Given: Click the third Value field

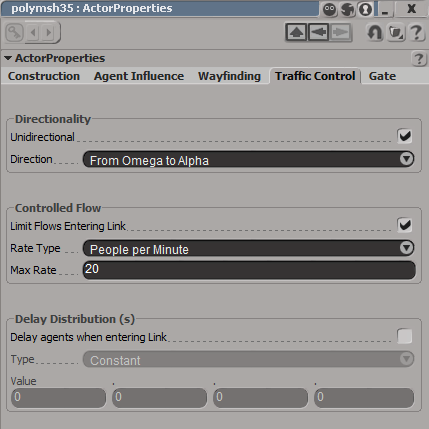Looking at the screenshot, I should tap(260, 398).
